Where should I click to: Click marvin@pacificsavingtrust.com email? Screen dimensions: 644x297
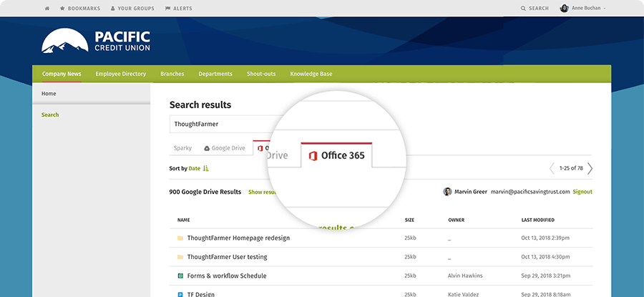click(x=531, y=192)
